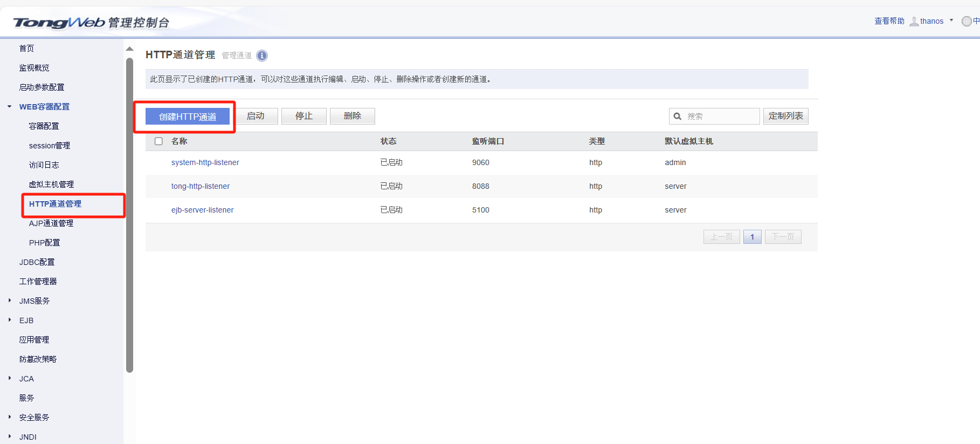Click the 默认虚拟主机 column header
The width and height of the screenshot is (980, 444).
(689, 141)
